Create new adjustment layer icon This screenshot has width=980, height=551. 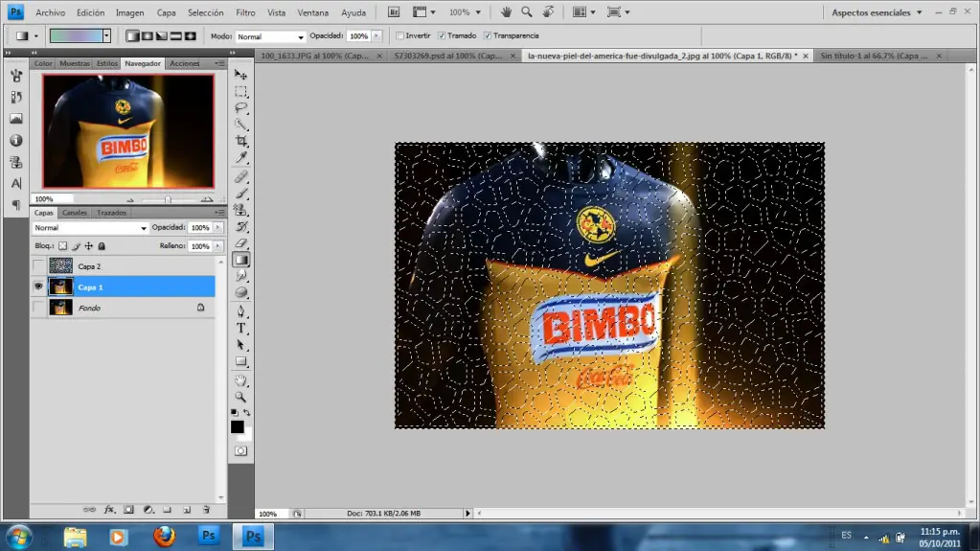(148, 510)
